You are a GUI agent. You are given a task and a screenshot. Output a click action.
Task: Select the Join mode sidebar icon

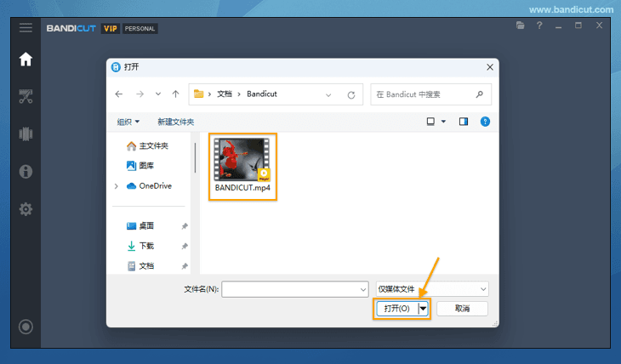(26, 134)
